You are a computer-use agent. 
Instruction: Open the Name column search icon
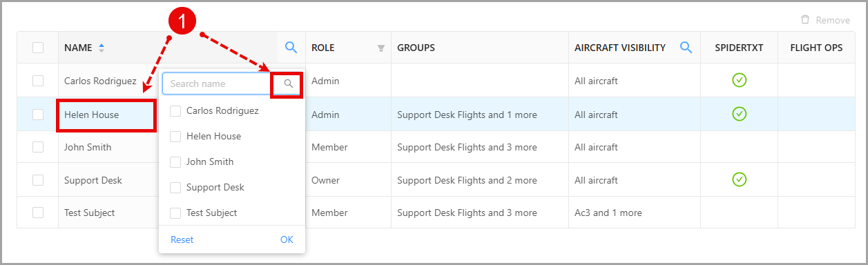[291, 48]
